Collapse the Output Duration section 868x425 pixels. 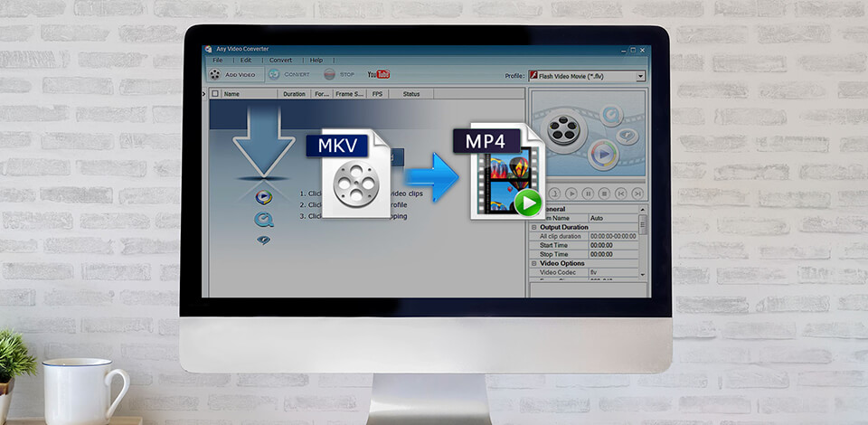point(534,228)
